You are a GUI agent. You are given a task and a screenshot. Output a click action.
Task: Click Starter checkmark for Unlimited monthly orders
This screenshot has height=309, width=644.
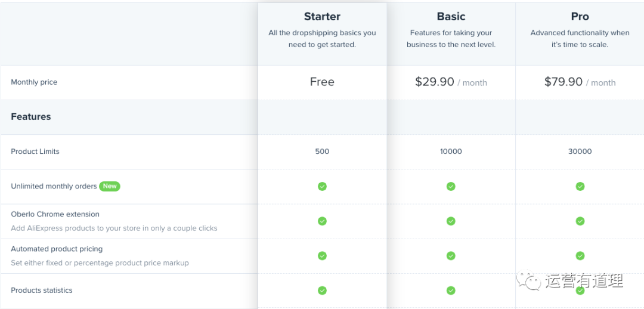pos(322,186)
